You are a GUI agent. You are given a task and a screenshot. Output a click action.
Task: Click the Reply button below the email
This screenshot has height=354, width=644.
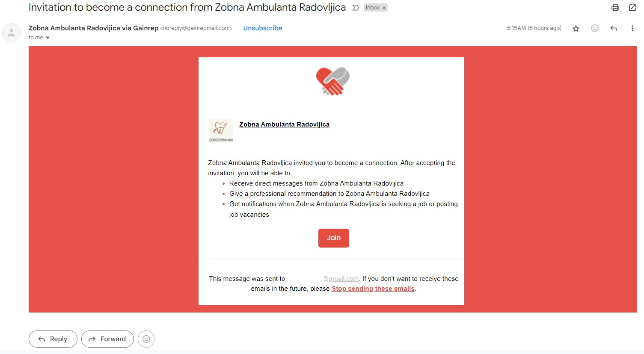(x=53, y=339)
